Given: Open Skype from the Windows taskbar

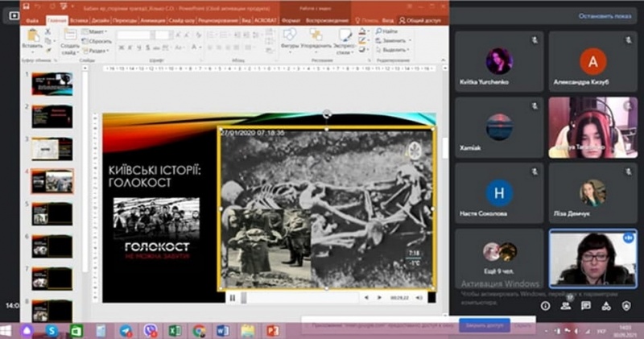Looking at the screenshot, I should pyautogui.click(x=52, y=330).
